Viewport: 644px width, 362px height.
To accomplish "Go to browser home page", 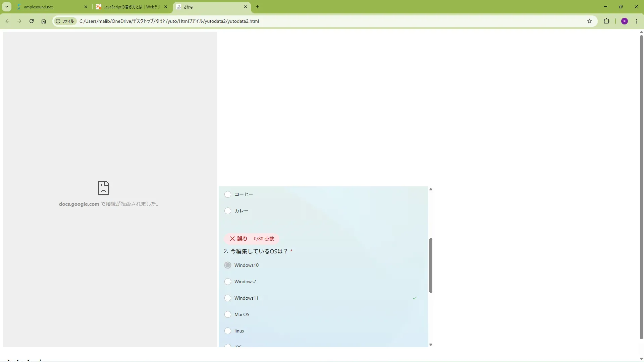I will [44, 21].
